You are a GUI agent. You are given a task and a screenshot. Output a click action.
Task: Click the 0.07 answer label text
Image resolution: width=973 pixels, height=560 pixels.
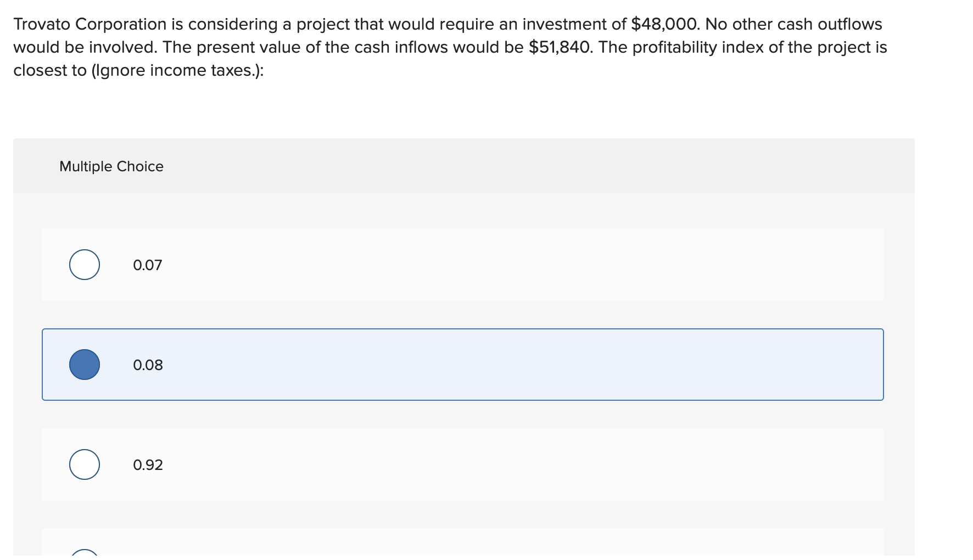(147, 264)
